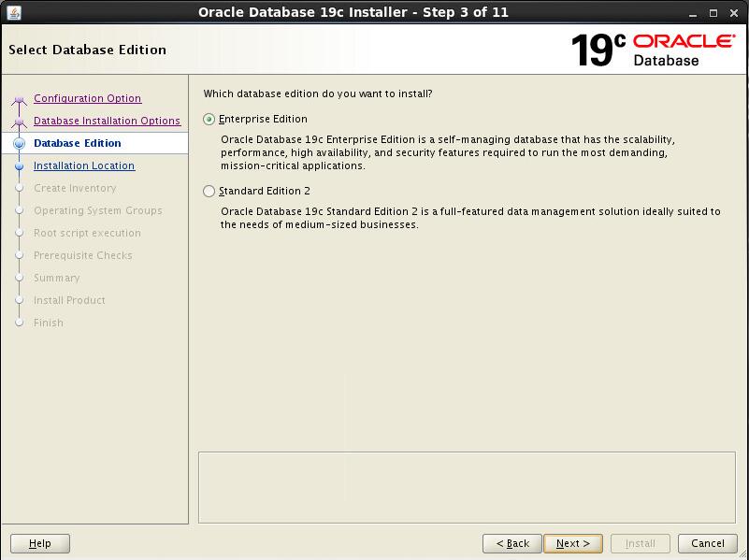
Task: Choose the Standard Edition 2 radio button
Action: pyautogui.click(x=209, y=192)
